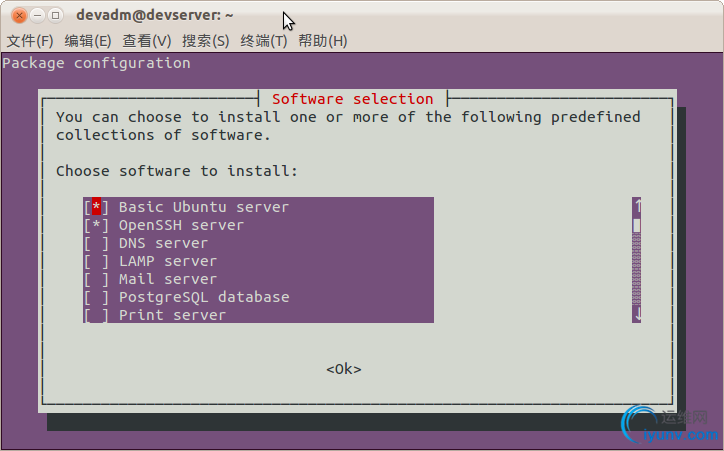Click the software list scrollbar thumb
This screenshot has height=451, width=724.
[637, 225]
